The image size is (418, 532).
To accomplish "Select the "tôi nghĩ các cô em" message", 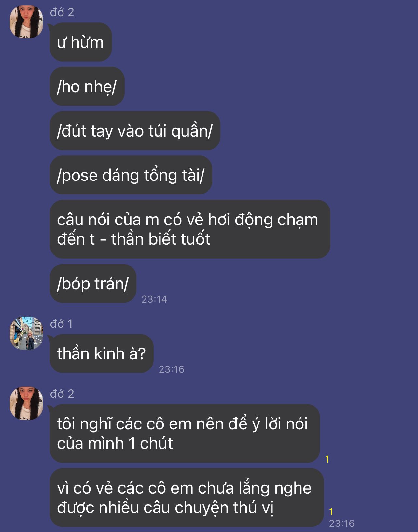I will tap(185, 433).
